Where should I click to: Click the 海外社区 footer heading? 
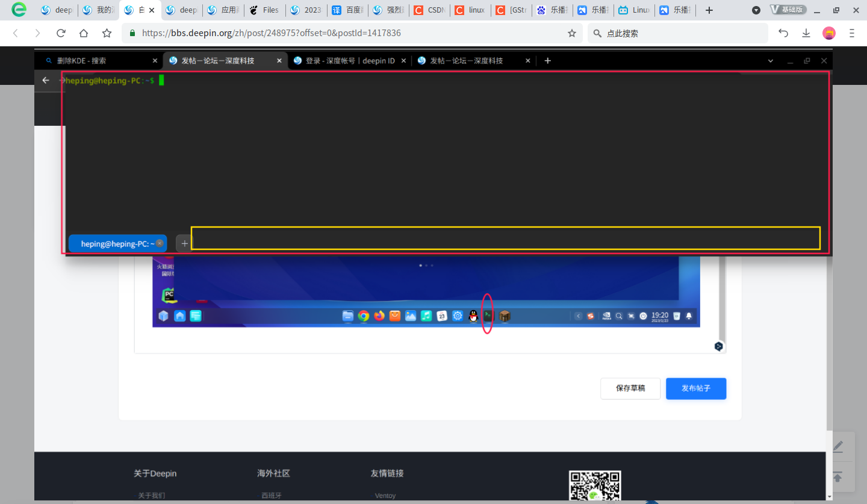point(274,473)
